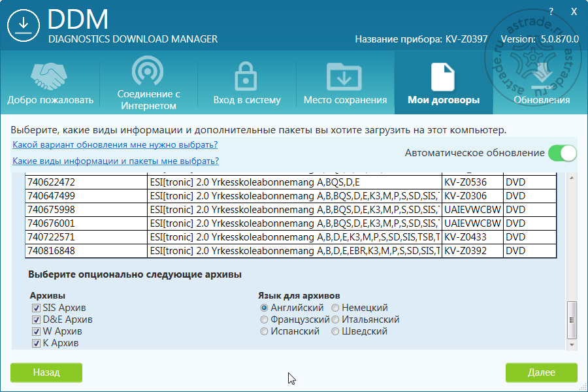Click the handshake welcome icon

click(x=49, y=76)
